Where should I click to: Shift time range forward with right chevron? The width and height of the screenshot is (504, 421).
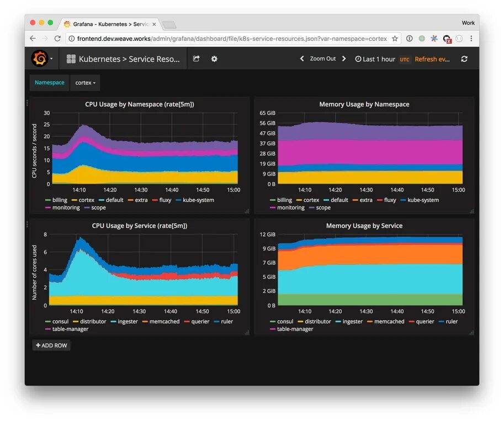coord(344,58)
